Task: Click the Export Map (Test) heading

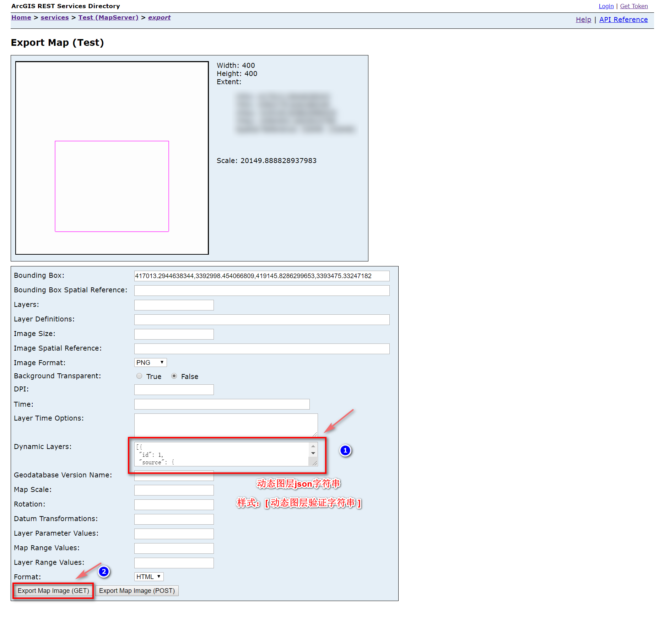Action: [58, 43]
